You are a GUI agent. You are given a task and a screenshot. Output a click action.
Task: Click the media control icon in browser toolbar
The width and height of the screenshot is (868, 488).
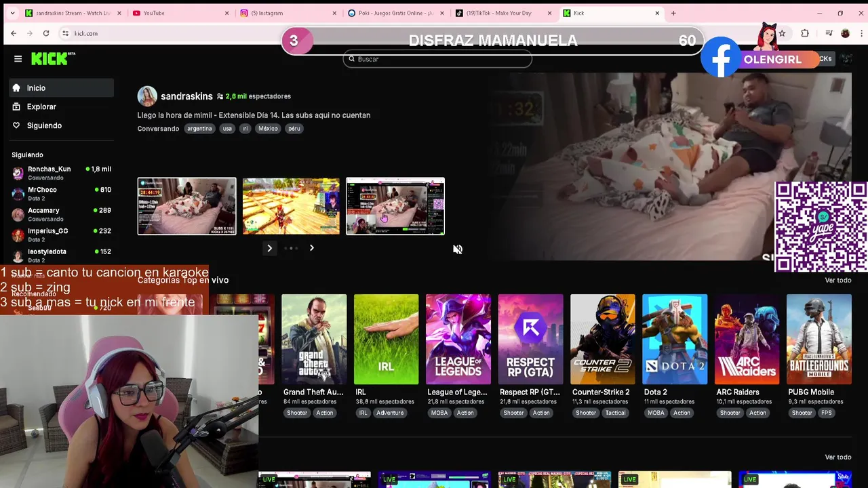click(x=829, y=33)
